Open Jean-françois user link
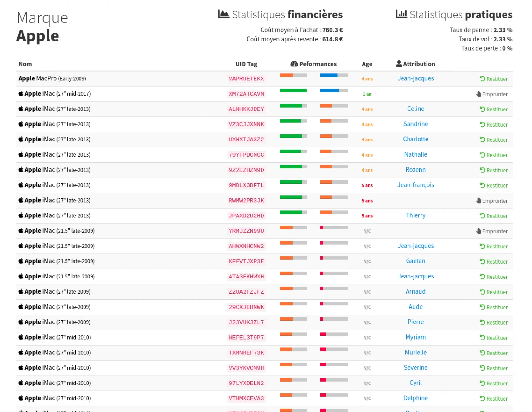This screenshot has width=532, height=412. pos(415,185)
